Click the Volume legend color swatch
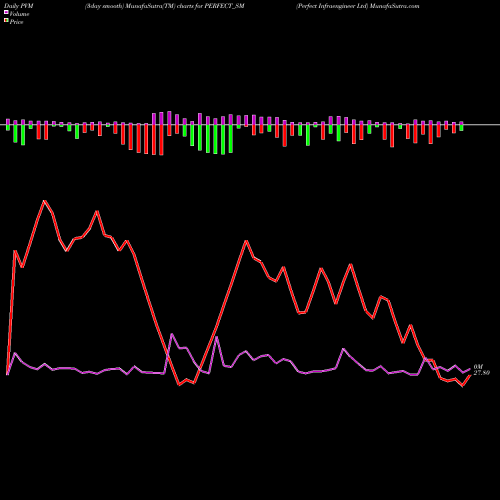This screenshot has width=500, height=500. click(6, 12)
